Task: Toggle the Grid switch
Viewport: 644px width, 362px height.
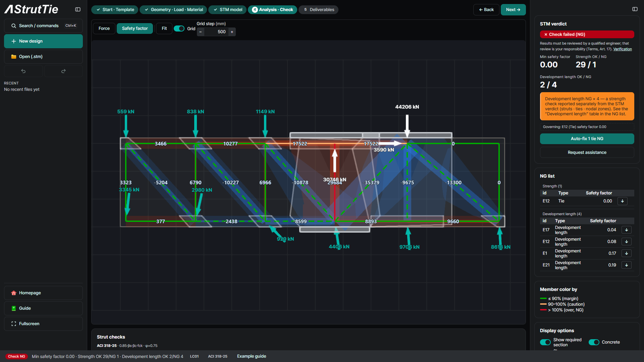Action: [179, 28]
